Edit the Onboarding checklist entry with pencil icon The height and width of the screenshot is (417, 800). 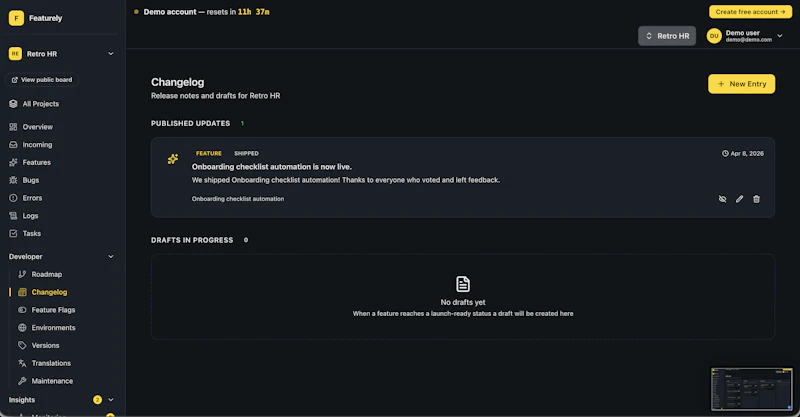(739, 199)
